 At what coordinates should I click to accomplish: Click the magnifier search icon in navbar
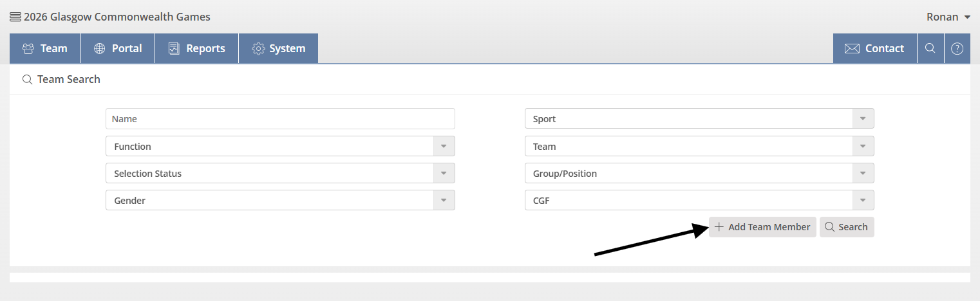point(930,48)
